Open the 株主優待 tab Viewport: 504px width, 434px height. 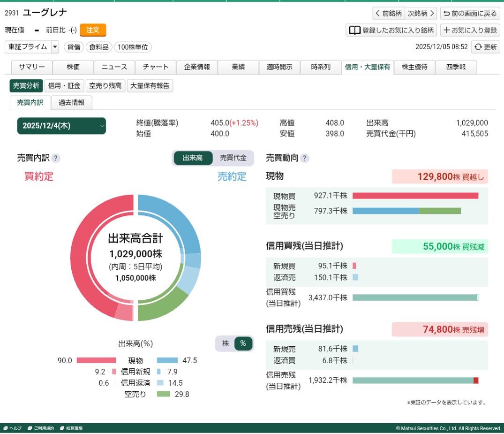coord(414,67)
